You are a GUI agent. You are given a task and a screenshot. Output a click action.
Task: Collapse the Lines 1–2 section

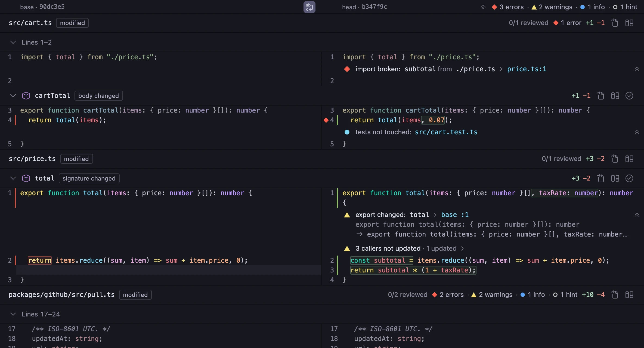tap(13, 42)
